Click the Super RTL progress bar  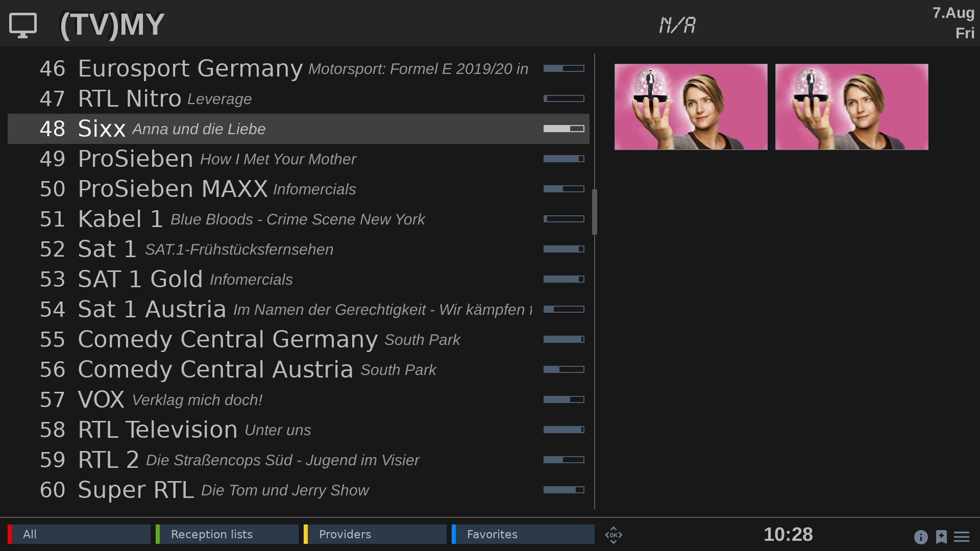(x=564, y=490)
